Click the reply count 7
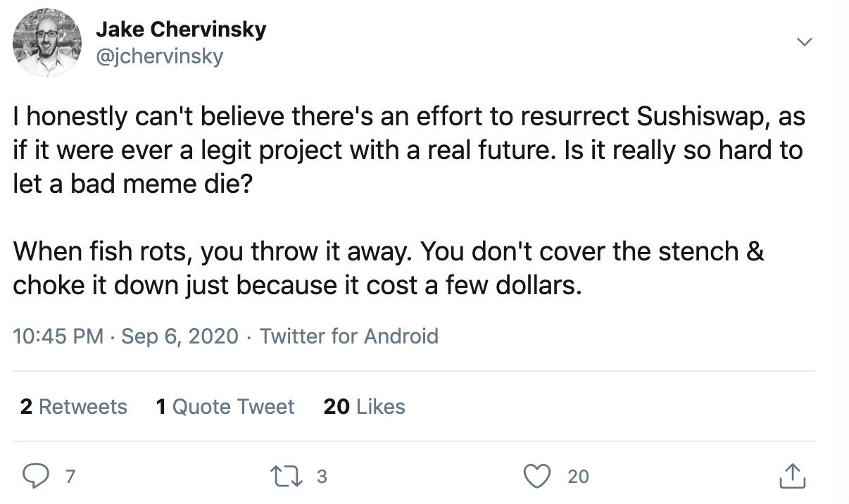849x504 pixels. (x=70, y=477)
